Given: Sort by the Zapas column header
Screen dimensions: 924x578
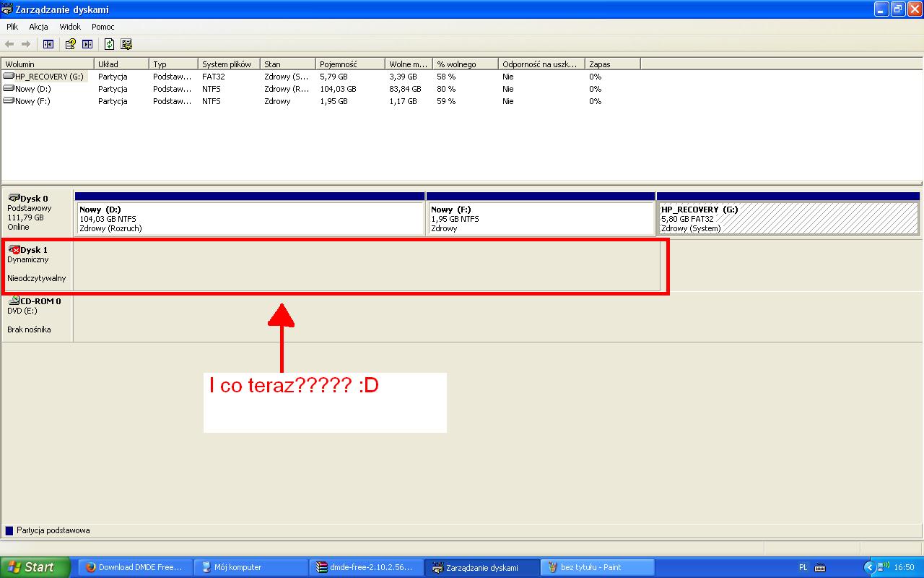Looking at the screenshot, I should (612, 64).
